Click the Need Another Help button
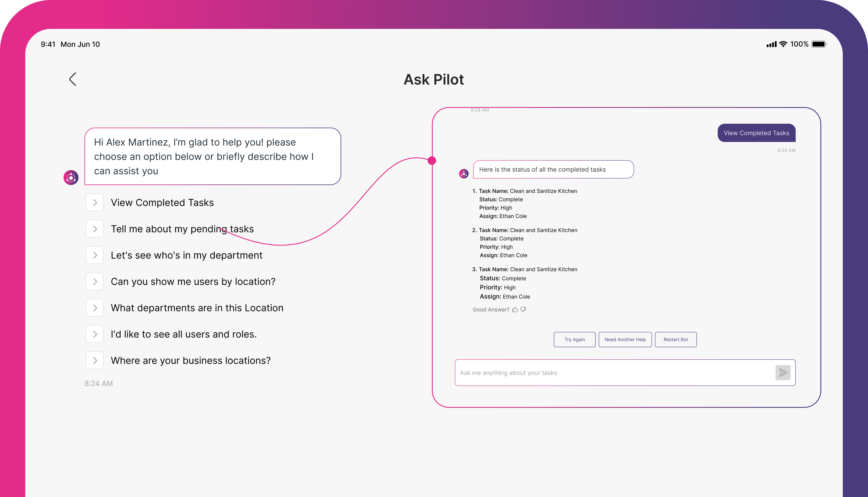 625,340
